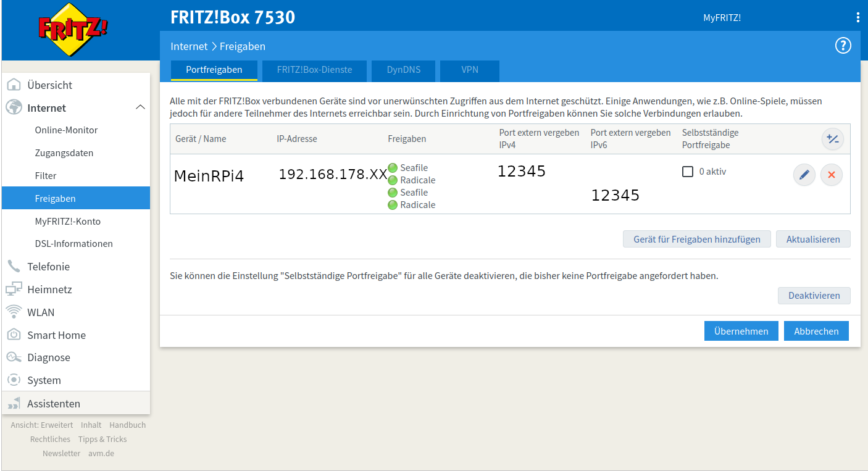Open the Smart Home menu label
Viewport: 868px width, 471px height.
coord(56,335)
